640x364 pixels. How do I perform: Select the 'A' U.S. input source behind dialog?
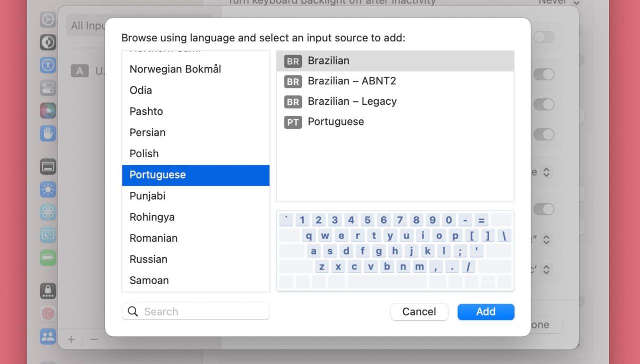(x=87, y=71)
